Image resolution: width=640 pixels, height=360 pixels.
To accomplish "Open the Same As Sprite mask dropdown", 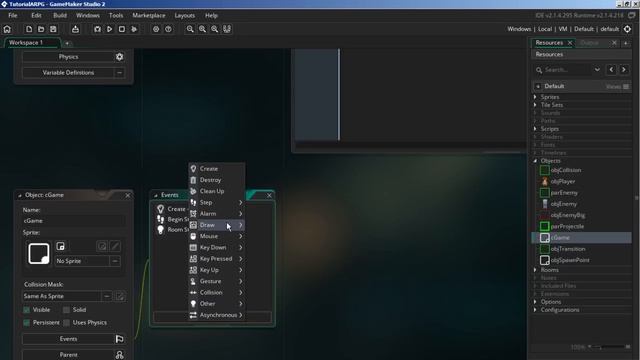I will tap(107, 296).
